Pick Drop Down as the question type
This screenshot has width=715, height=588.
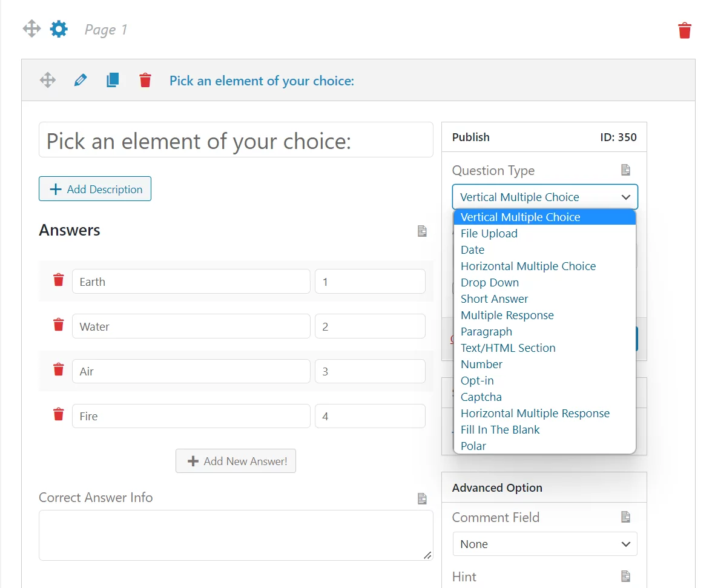489,283
